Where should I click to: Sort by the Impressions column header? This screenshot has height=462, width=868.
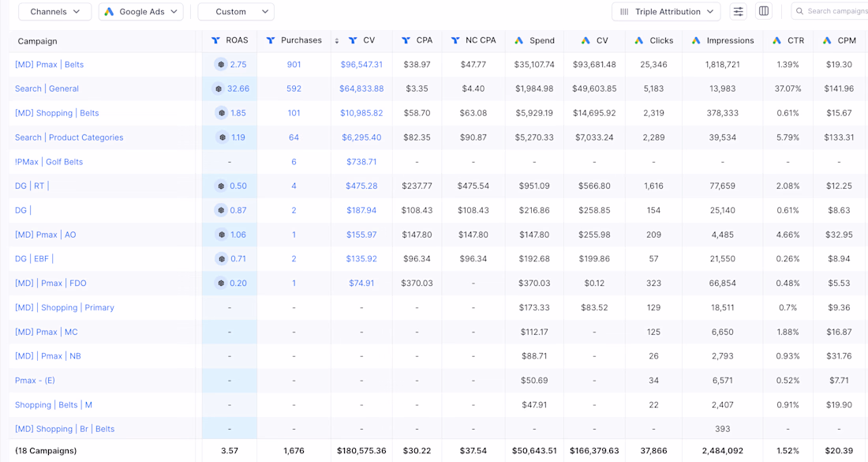[730, 40]
